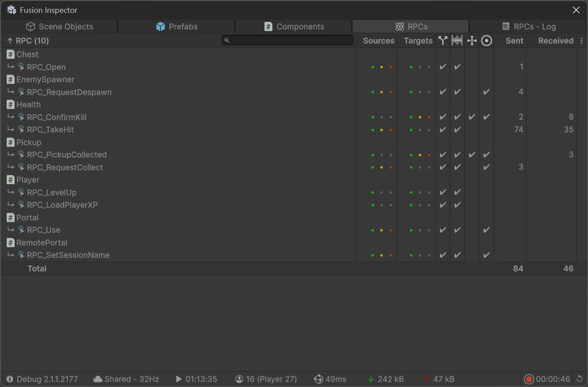Click the Debug 2.1.1.2177 info icon
Image resolution: width=588 pixels, height=387 pixels.
point(10,379)
